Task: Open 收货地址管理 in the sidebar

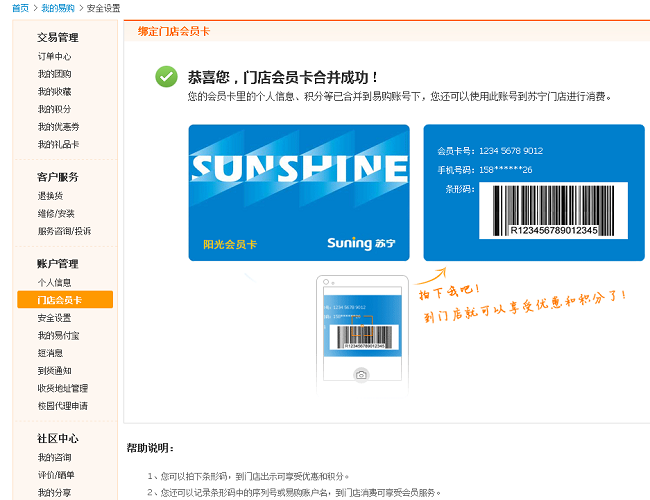Action: 63,388
